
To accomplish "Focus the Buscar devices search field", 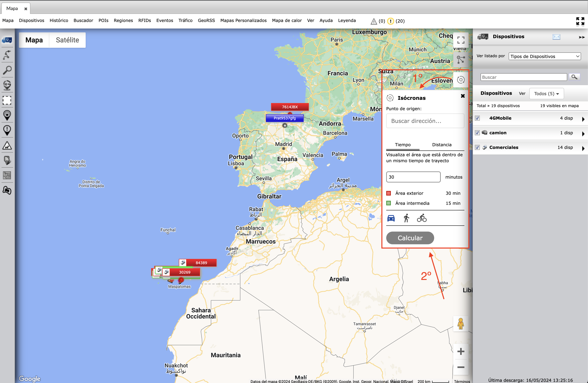I will tap(524, 77).
